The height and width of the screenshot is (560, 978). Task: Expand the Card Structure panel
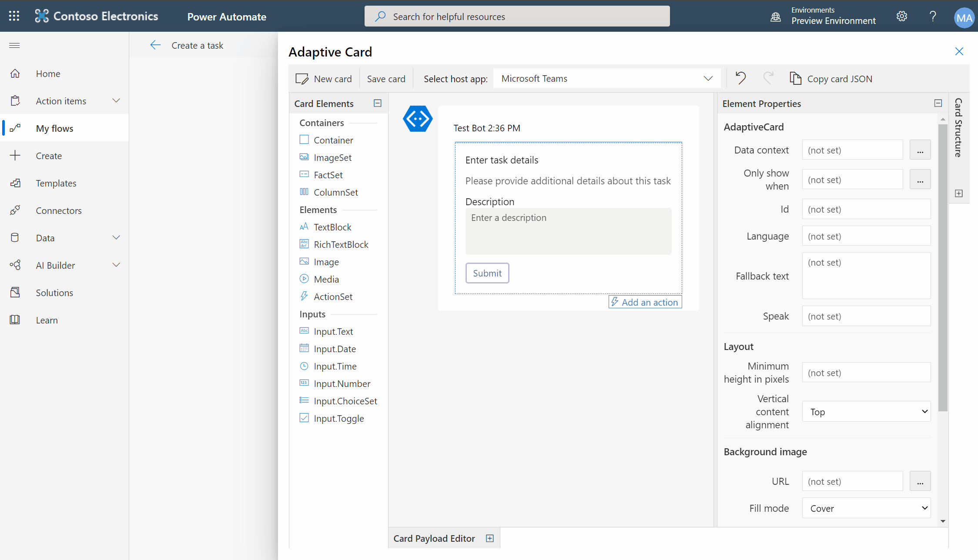coord(959,193)
